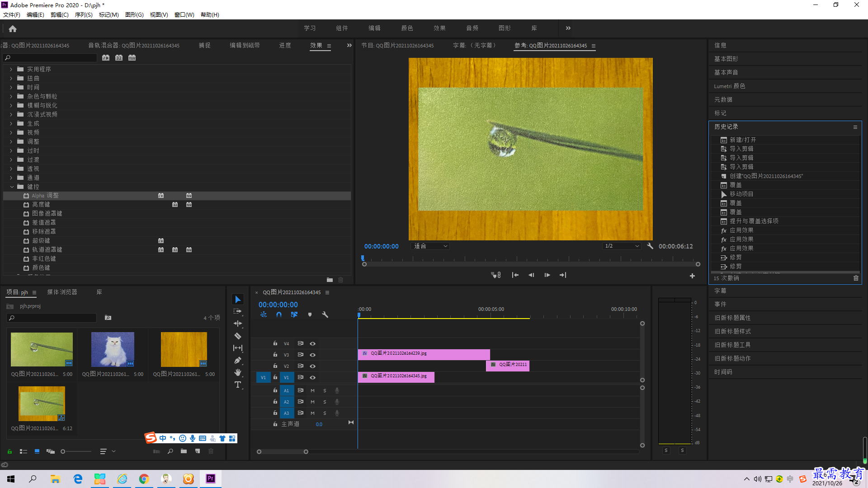This screenshot has height=488, width=868.
Task: Create new bin in Effects panel
Action: [330, 280]
